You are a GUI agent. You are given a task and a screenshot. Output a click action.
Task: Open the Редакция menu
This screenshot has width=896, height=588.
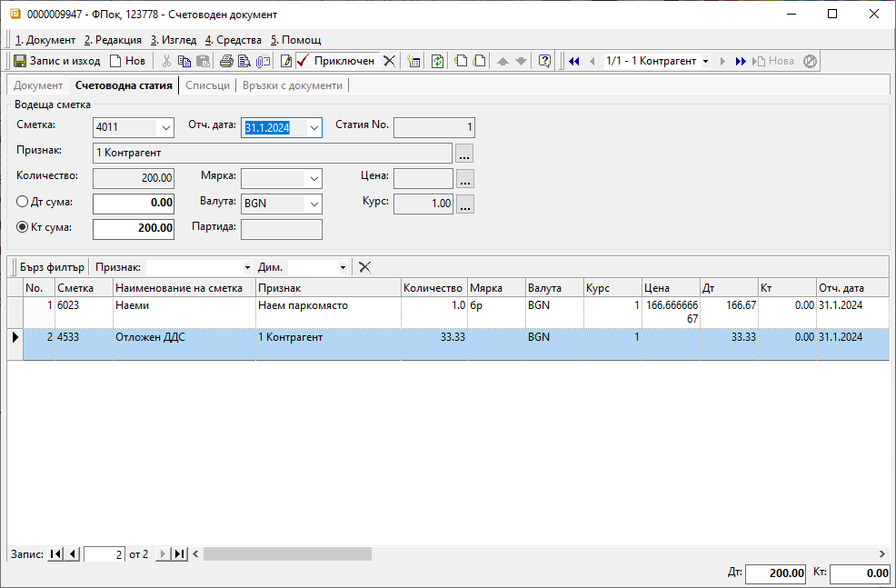pyautogui.click(x=113, y=40)
